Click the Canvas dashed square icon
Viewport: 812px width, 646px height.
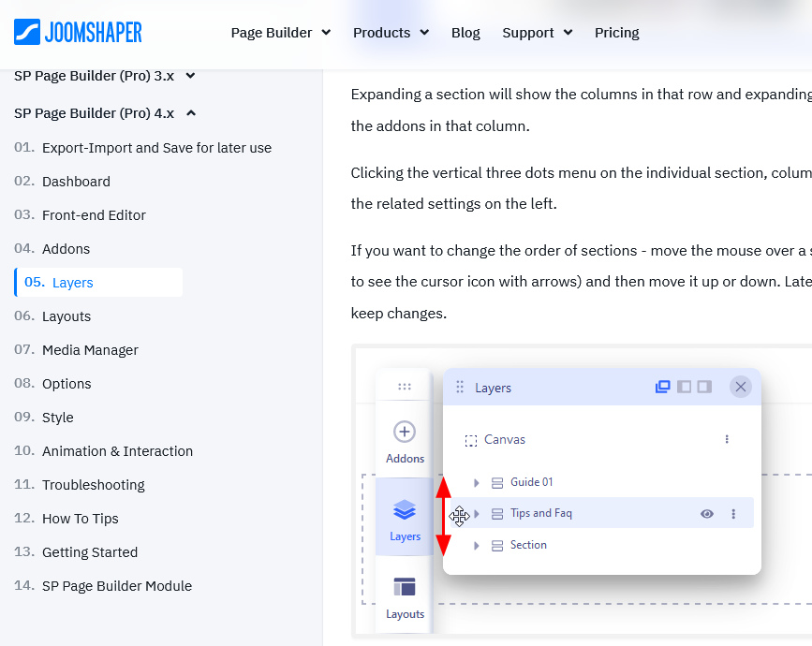pos(471,441)
